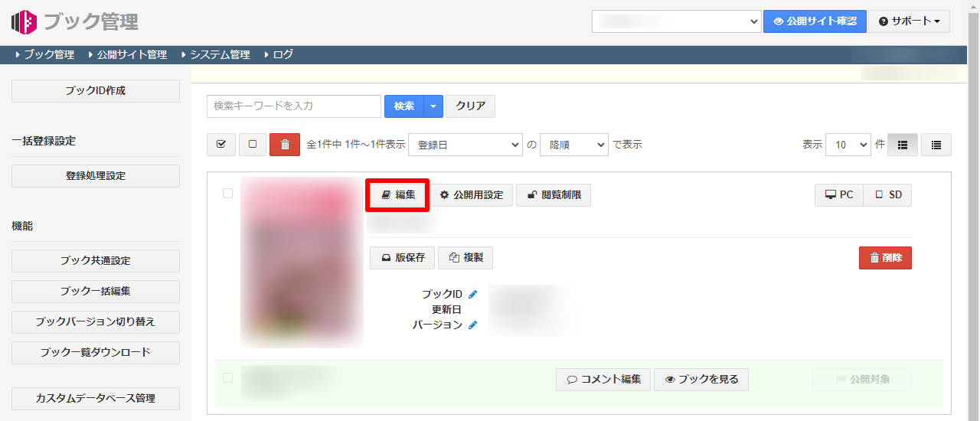Open SD smart device view
This screenshot has height=421, width=980.
tap(887, 195)
